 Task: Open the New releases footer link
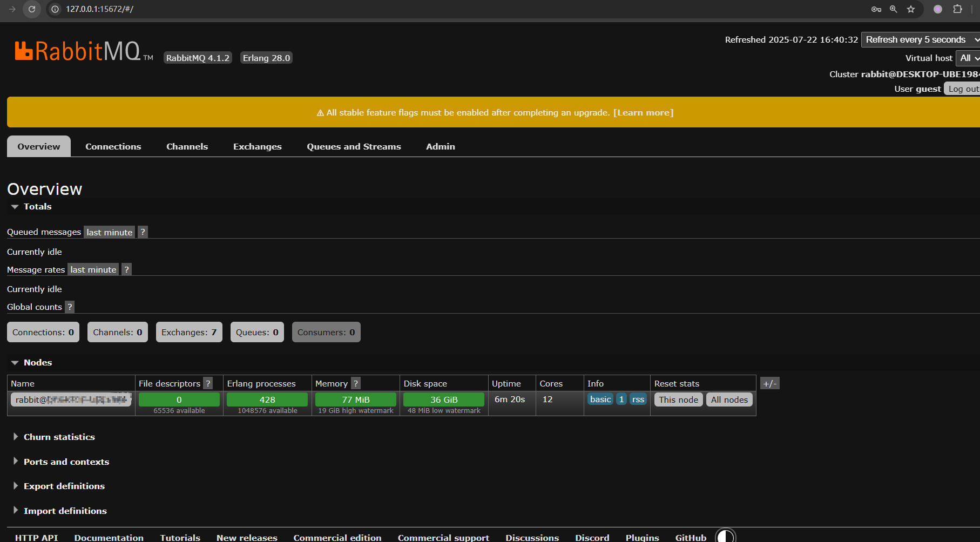point(247,538)
